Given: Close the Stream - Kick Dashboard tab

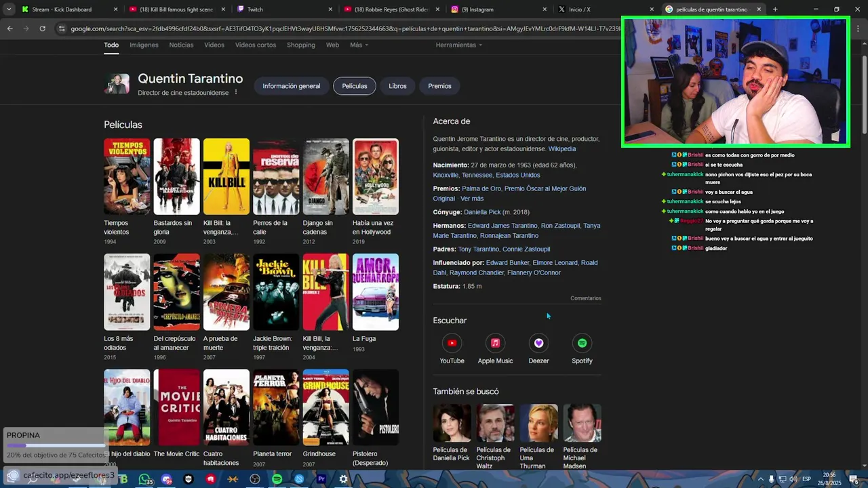Looking at the screenshot, I should point(115,9).
